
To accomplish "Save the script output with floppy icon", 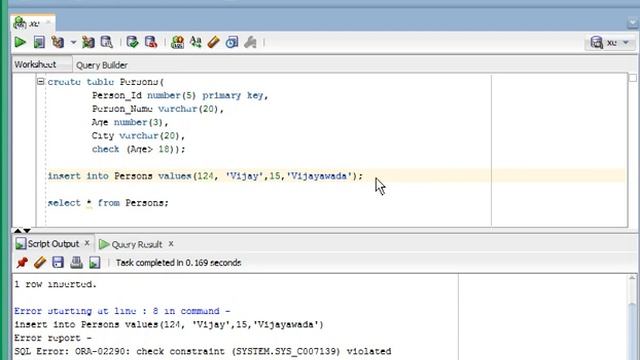I will coord(58,262).
